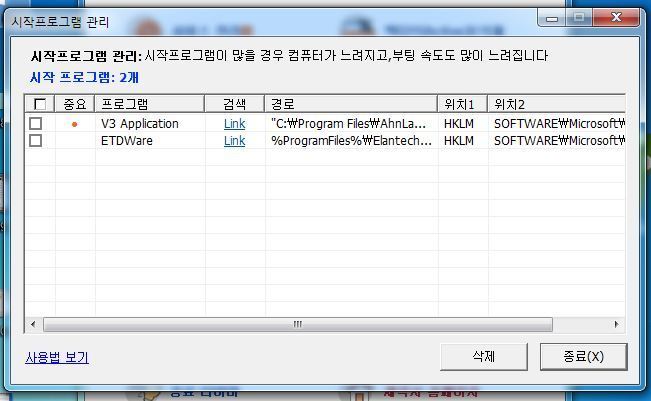Screen dimensions: 651x401
Task: Sort by the 경로 column header
Action: 351,104
